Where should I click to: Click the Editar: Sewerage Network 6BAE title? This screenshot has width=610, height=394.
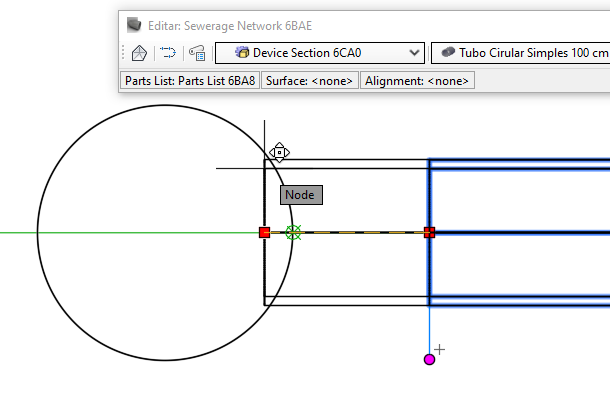click(x=230, y=26)
